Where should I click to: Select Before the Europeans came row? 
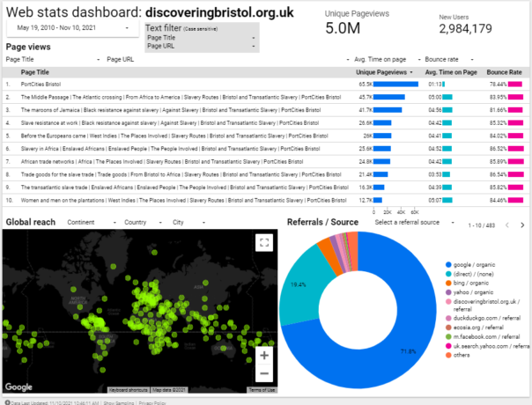coord(266,136)
